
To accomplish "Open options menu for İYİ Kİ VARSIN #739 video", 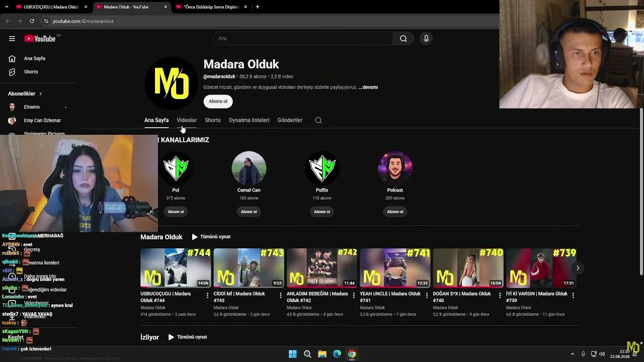I will coord(573,296).
